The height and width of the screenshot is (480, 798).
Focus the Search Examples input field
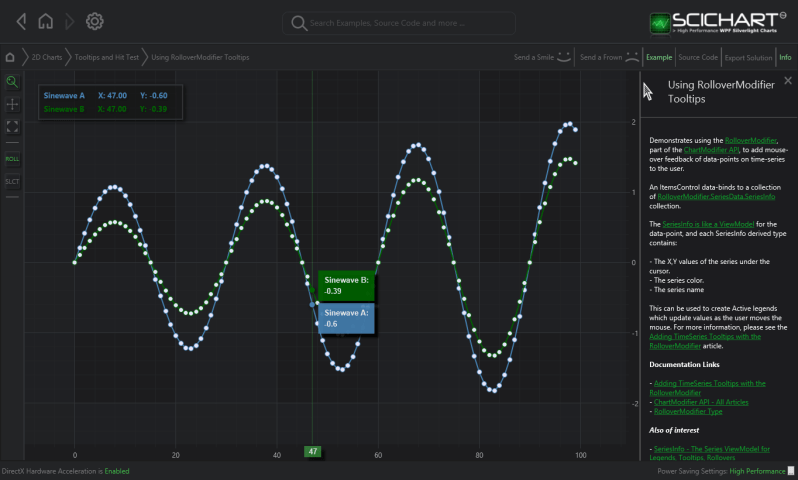[399, 23]
